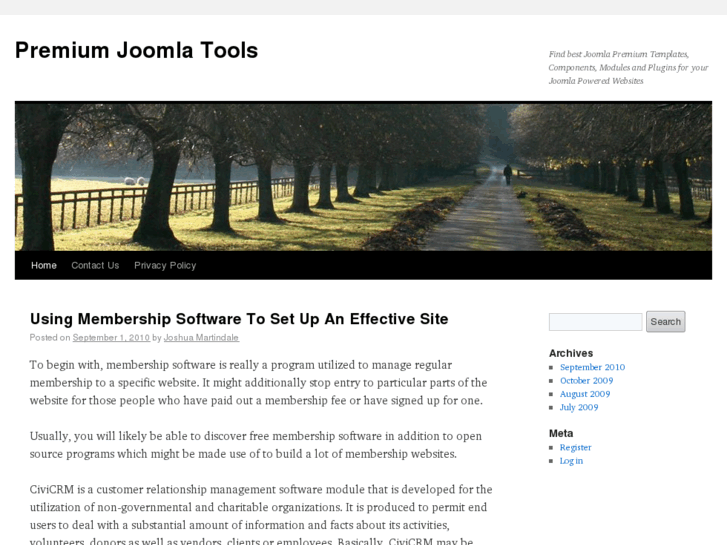Click the Log in link
727x545 pixels.
click(x=571, y=461)
